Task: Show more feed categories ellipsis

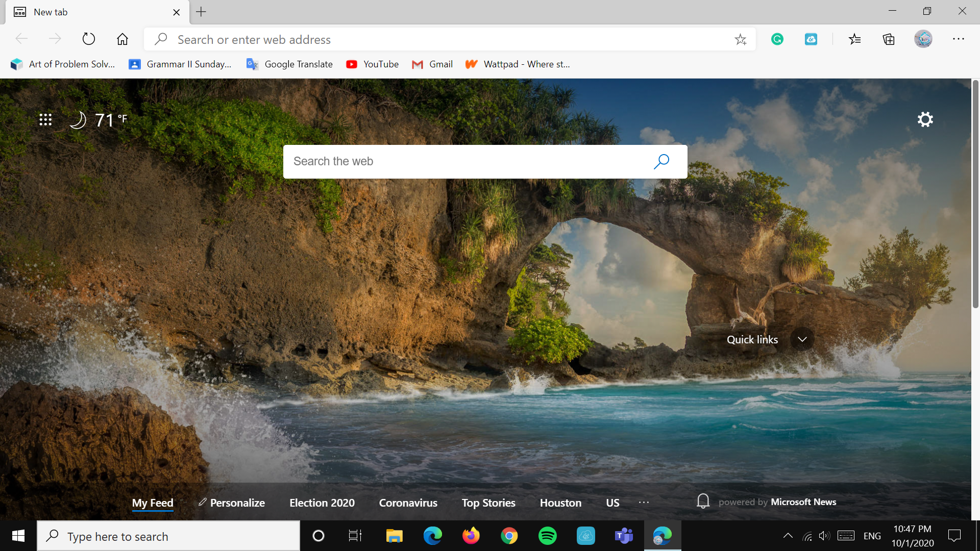Action: click(644, 503)
